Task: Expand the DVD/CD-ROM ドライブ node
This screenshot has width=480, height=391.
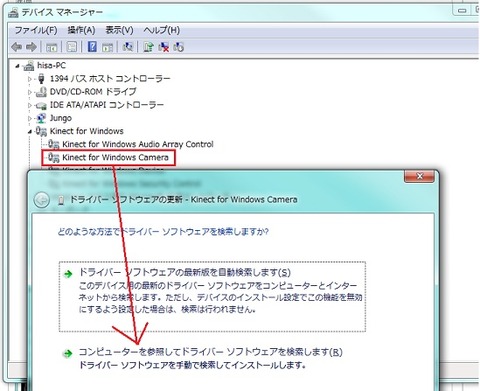Action: pos(30,92)
